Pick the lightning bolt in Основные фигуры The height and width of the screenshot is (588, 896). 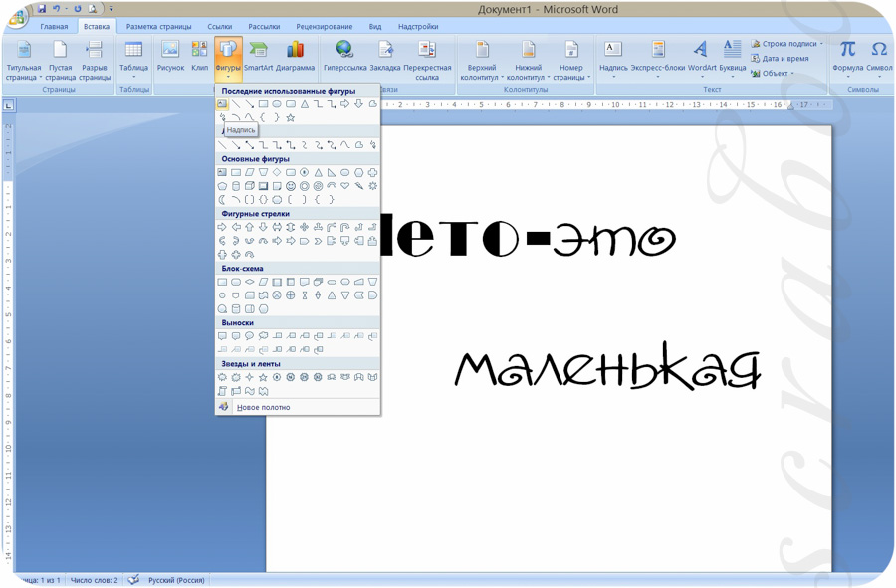coord(358,186)
